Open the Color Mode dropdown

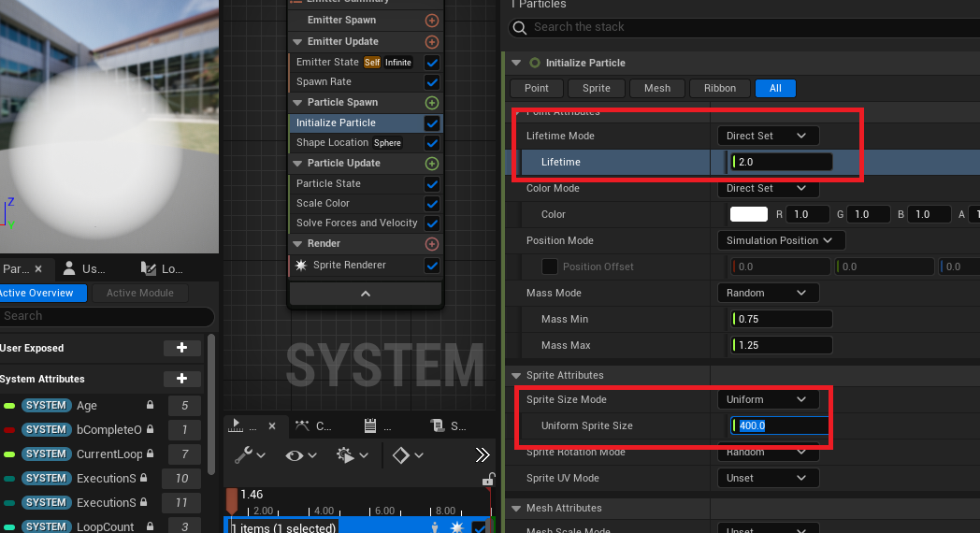[x=768, y=188]
